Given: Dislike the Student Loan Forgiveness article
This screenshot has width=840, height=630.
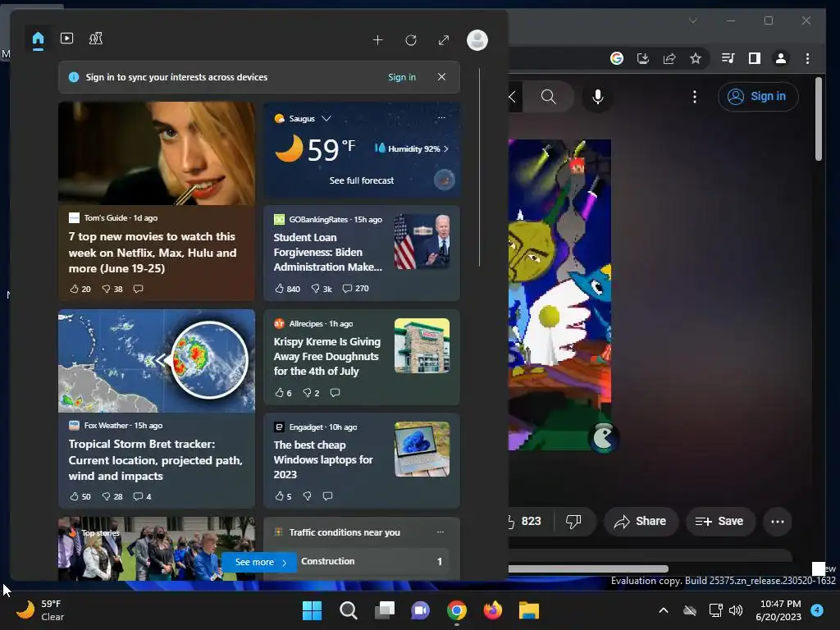Looking at the screenshot, I should tap(322, 289).
